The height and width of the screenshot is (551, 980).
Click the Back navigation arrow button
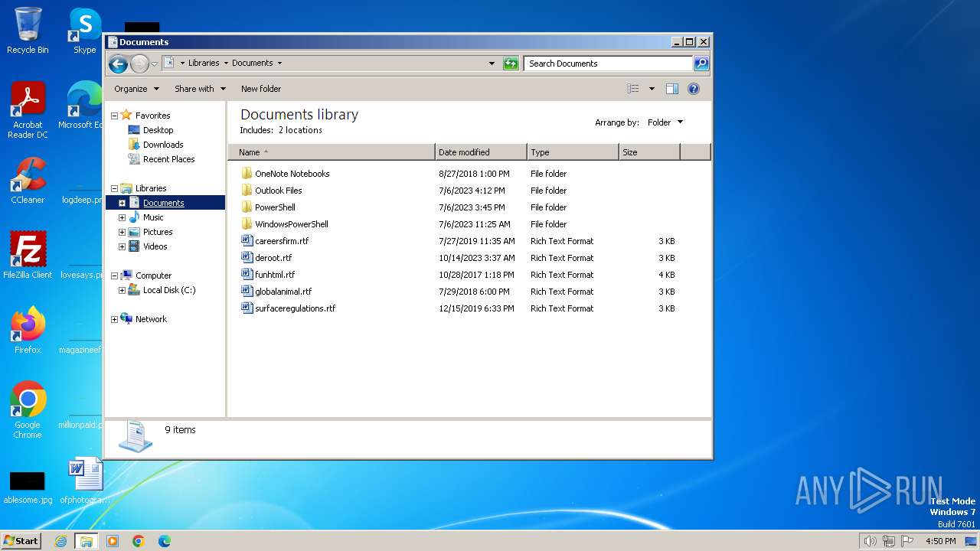tap(118, 64)
